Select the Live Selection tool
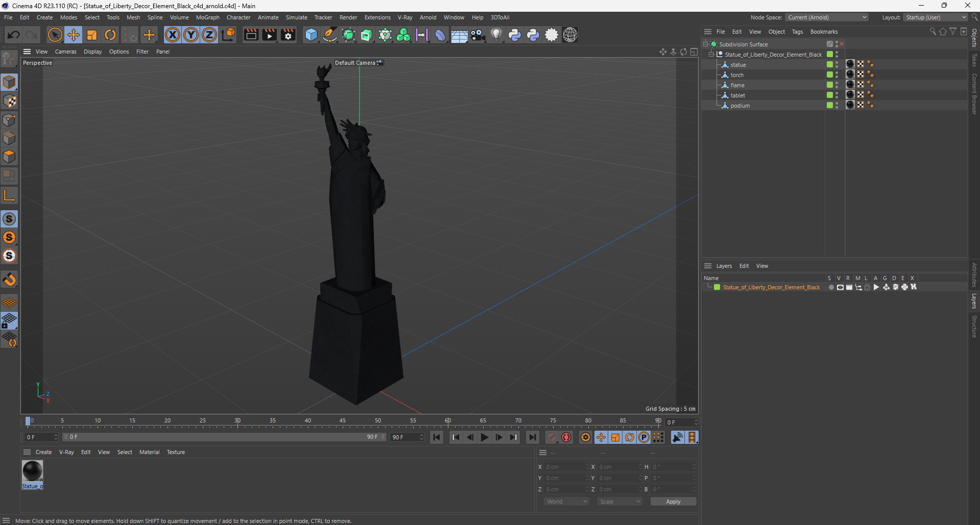 pyautogui.click(x=55, y=35)
